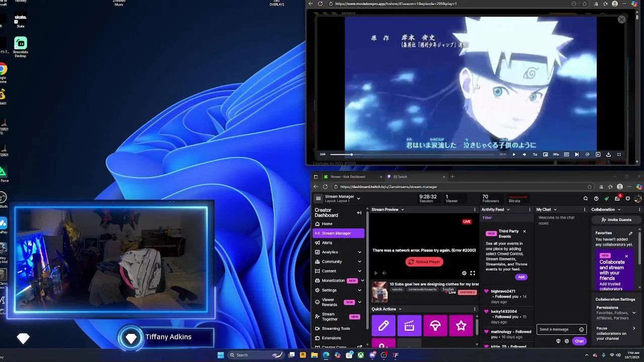
Task: Search from the Twitch dashboard header
Action: click(x=586, y=199)
